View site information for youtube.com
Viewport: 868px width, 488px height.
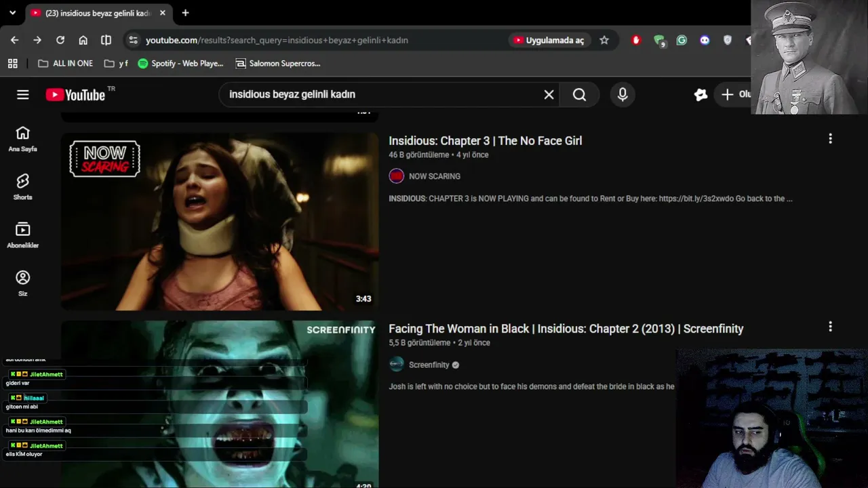(x=133, y=40)
